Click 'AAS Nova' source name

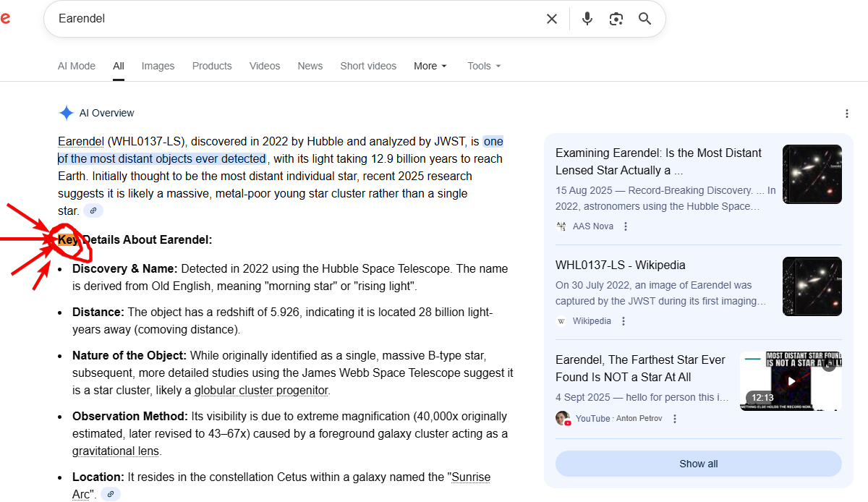[593, 226]
